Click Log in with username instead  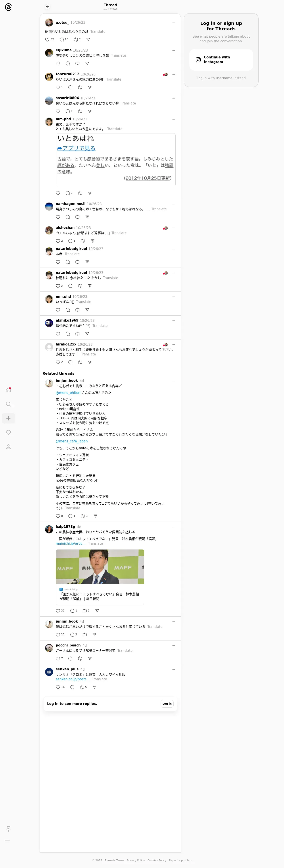pyautogui.click(x=221, y=78)
